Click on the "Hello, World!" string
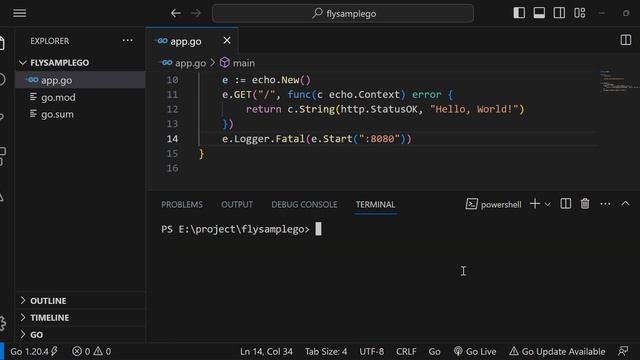The height and width of the screenshot is (360, 640). point(474,109)
